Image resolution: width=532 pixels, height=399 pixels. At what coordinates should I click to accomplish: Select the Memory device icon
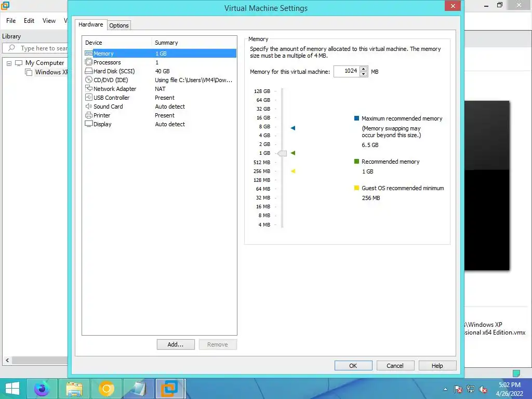point(88,54)
